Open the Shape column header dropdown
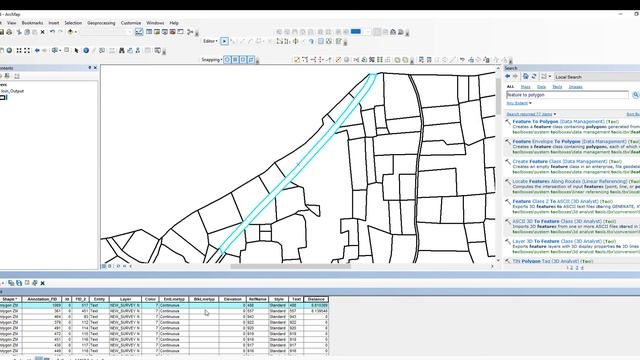Image resolution: width=640 pixels, height=360 pixels. [10, 299]
